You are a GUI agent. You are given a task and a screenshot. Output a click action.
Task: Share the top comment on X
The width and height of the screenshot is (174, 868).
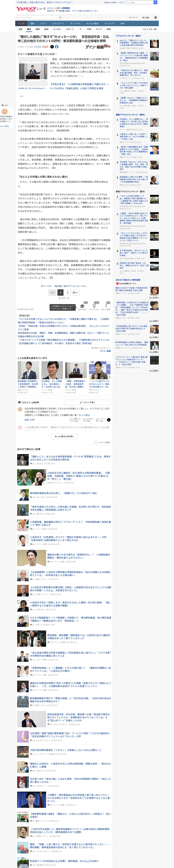pos(108,420)
